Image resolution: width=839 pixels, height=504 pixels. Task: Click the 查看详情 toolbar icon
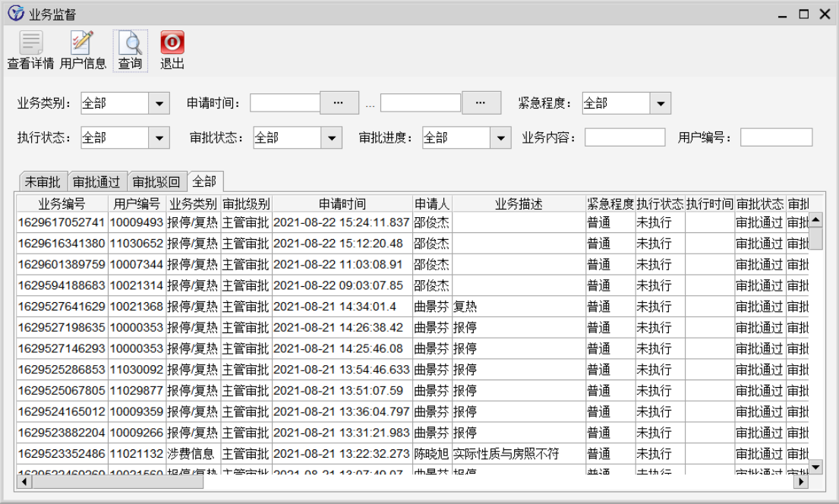[x=30, y=43]
